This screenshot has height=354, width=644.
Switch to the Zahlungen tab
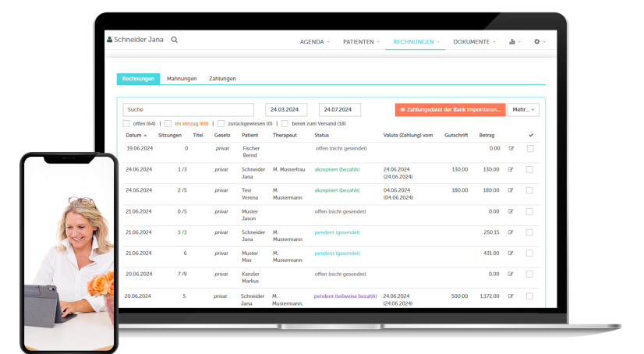pos(222,79)
